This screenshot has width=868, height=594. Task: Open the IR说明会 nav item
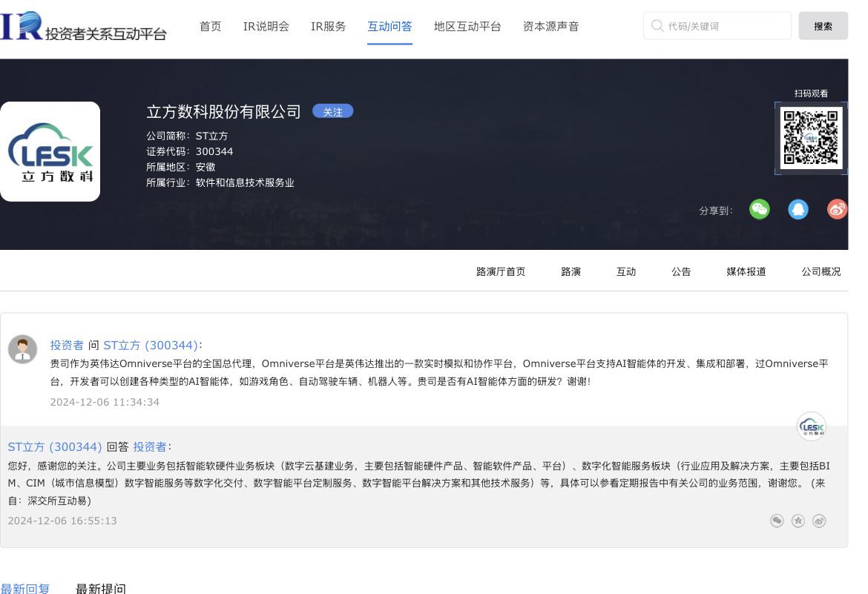click(x=266, y=27)
